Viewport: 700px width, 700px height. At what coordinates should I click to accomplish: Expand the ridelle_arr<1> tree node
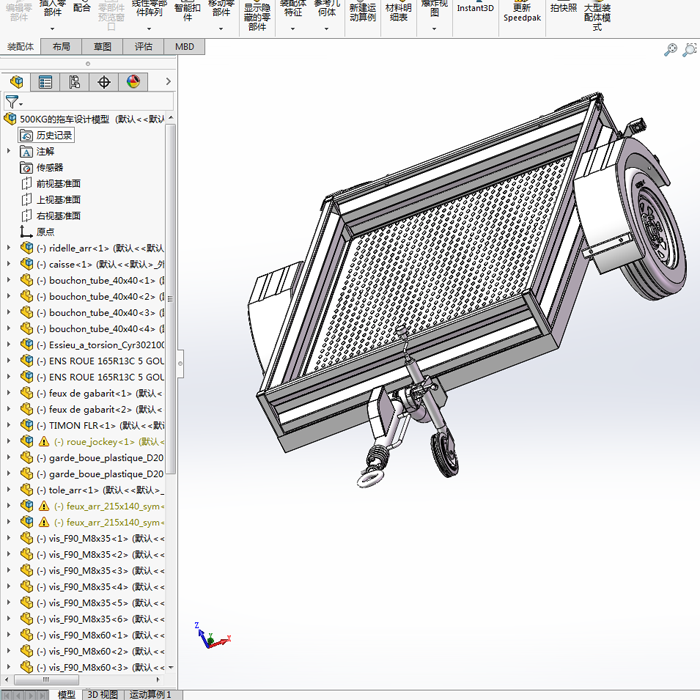(x=8, y=248)
